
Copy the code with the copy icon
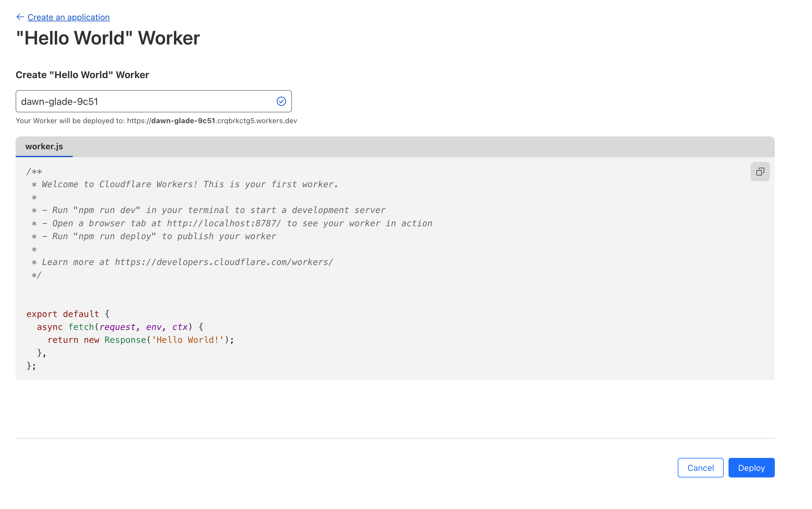click(759, 172)
